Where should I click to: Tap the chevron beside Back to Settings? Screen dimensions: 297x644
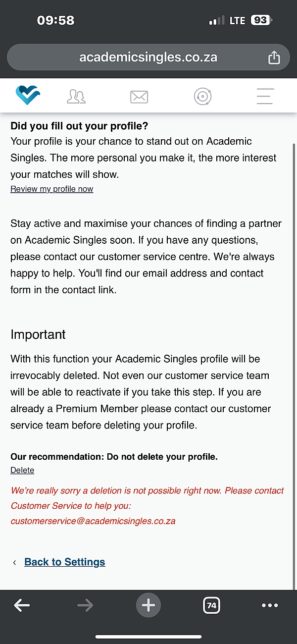coord(14,562)
